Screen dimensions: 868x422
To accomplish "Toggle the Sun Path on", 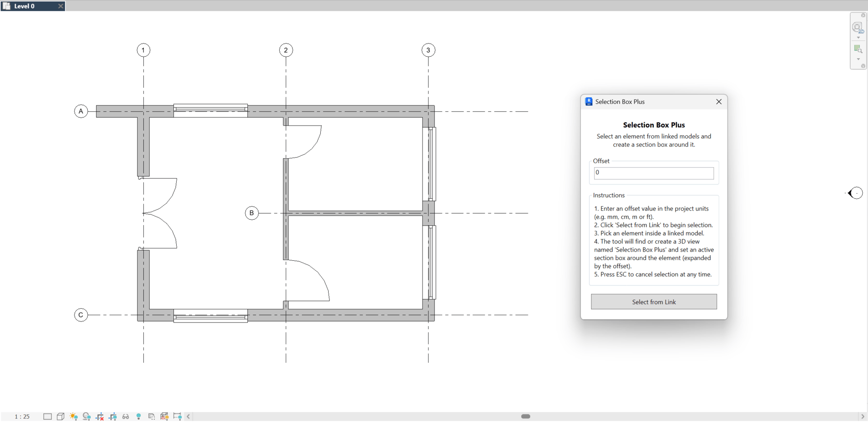I will click(x=73, y=416).
